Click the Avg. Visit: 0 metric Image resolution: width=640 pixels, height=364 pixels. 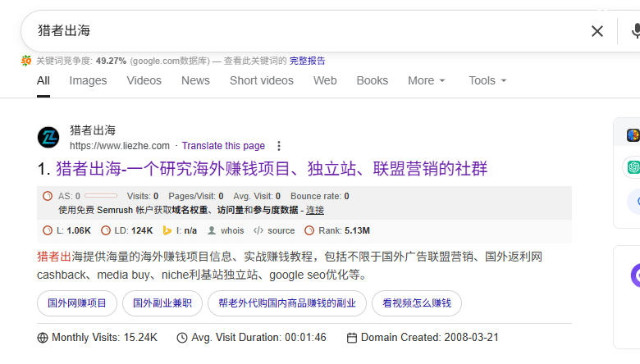(257, 196)
